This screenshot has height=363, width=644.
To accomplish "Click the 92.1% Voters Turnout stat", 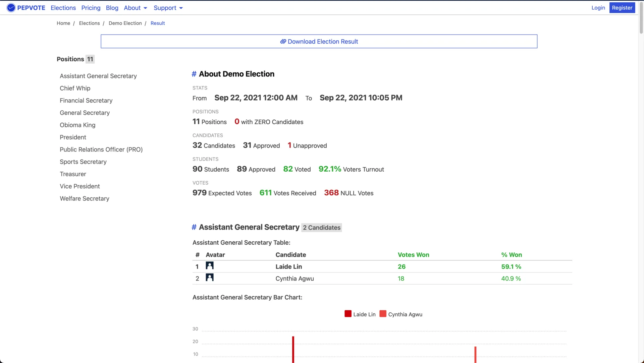I will 351,169.
